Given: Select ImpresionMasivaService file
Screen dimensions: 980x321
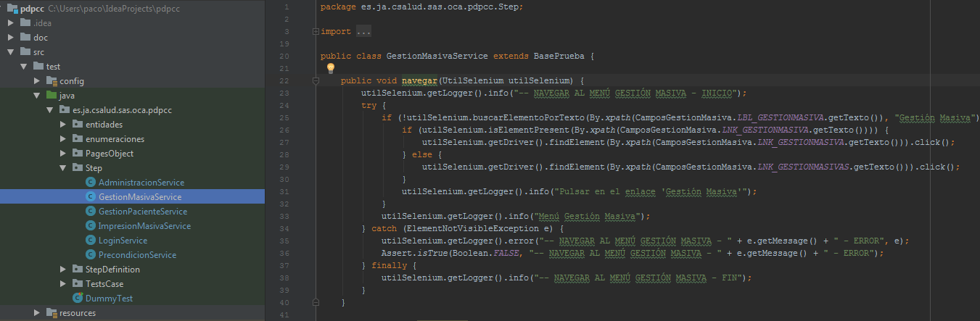Looking at the screenshot, I should 145,226.
